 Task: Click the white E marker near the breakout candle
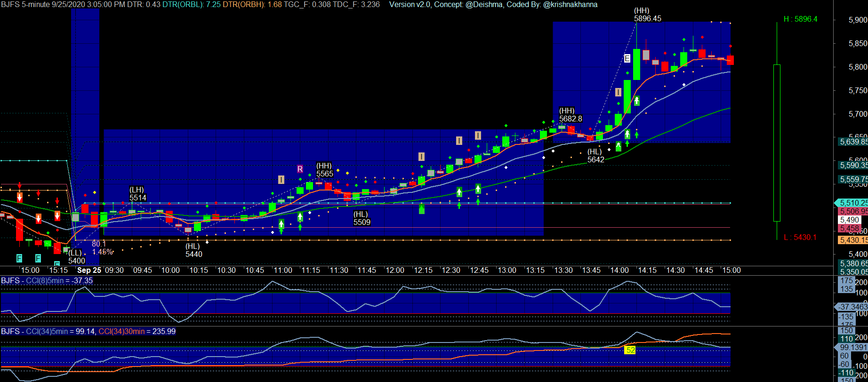click(627, 58)
